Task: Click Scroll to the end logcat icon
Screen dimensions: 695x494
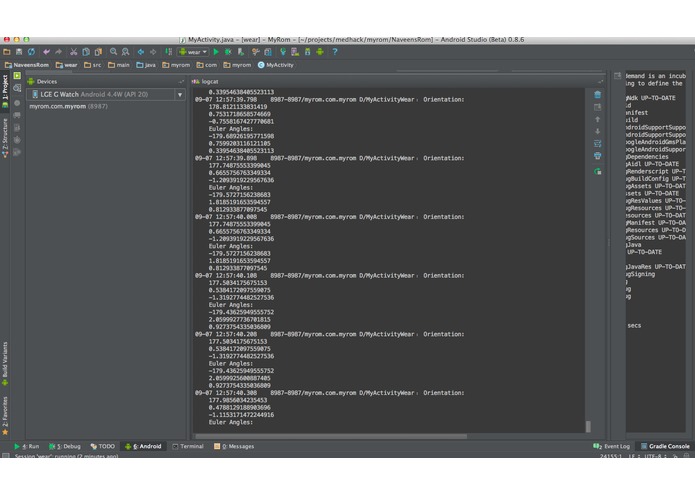Action: click(597, 107)
